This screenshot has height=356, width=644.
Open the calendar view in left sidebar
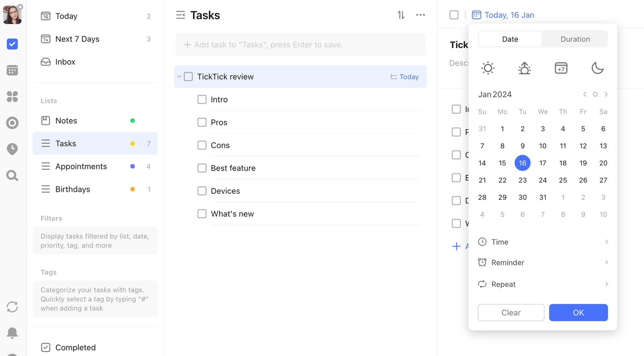[12, 70]
